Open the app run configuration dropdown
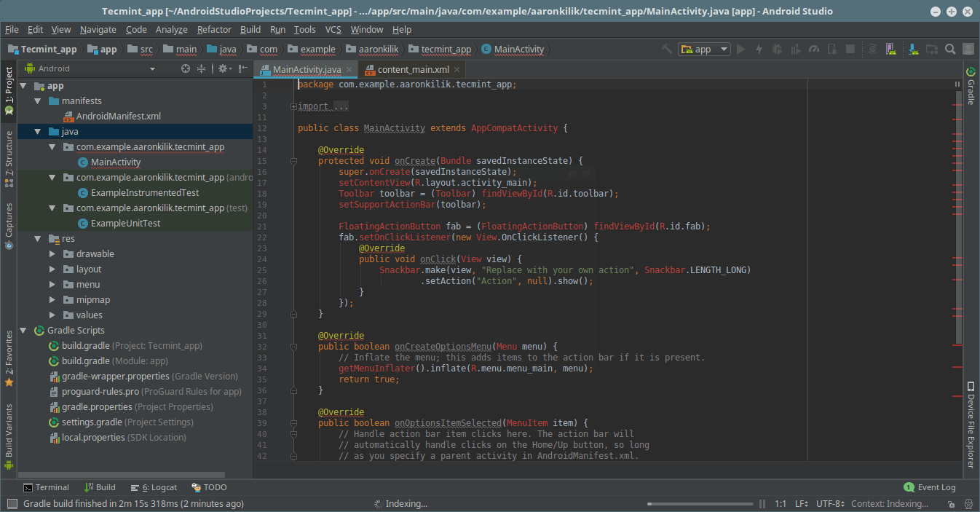 [704, 49]
